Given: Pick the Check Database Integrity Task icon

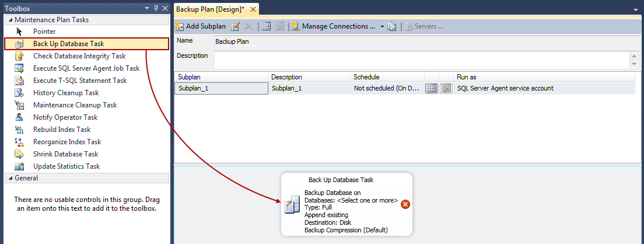Looking at the screenshot, I should (x=19, y=56).
